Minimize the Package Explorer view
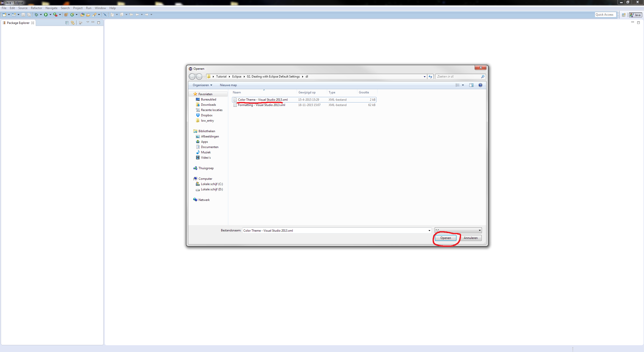Screen dimensions: 644x352 click(93, 22)
